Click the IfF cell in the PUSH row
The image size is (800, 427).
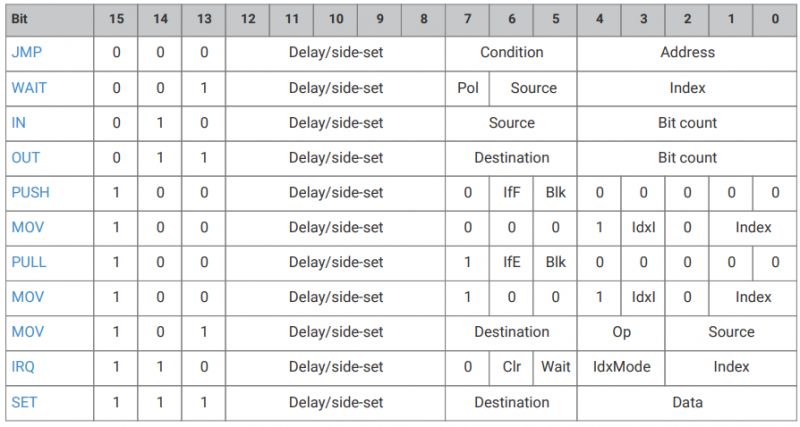click(511, 192)
